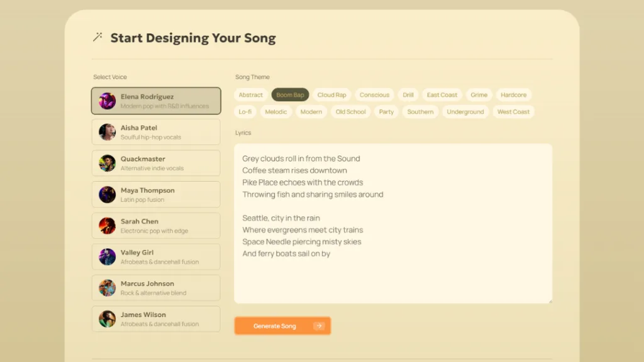Image resolution: width=644 pixels, height=362 pixels.
Task: Select the Grime theme chip
Action: coord(479,95)
